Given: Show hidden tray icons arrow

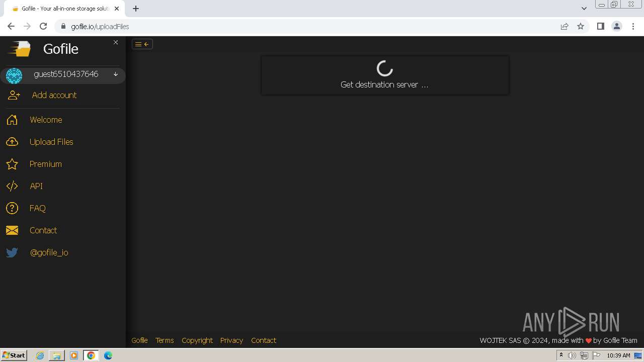Looking at the screenshot, I should (x=561, y=355).
